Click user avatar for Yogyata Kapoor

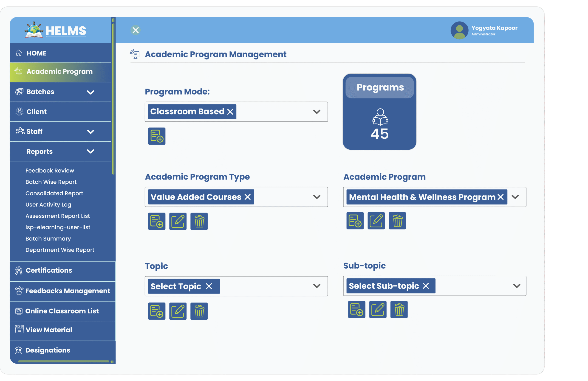coord(459,30)
